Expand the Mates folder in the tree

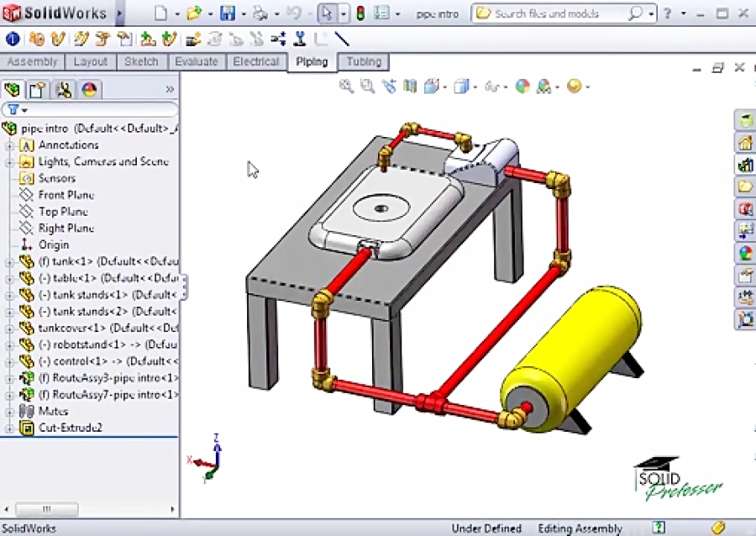tap(8, 411)
